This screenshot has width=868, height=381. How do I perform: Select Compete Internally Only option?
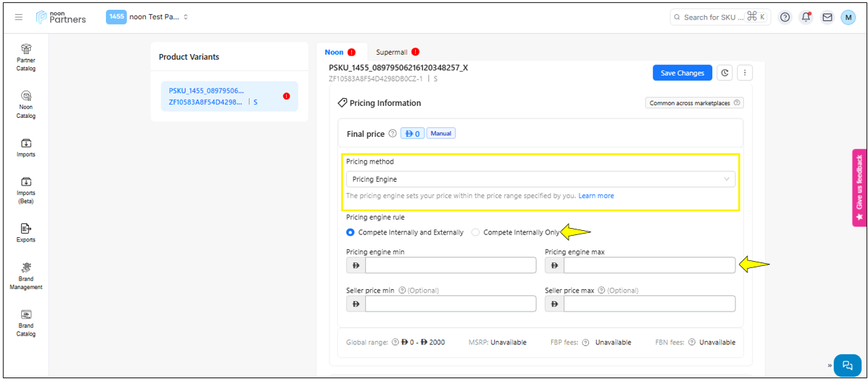475,232
